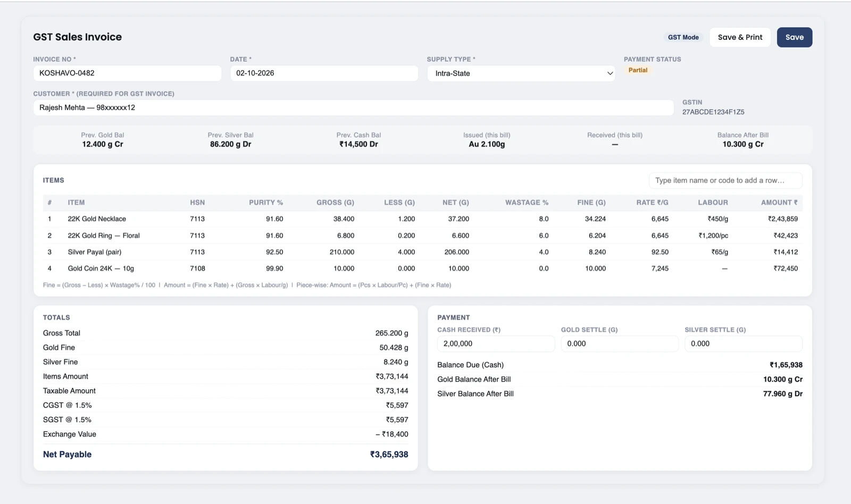Click the AMOUNT ₹ column header
This screenshot has width=851, height=504.
point(779,203)
